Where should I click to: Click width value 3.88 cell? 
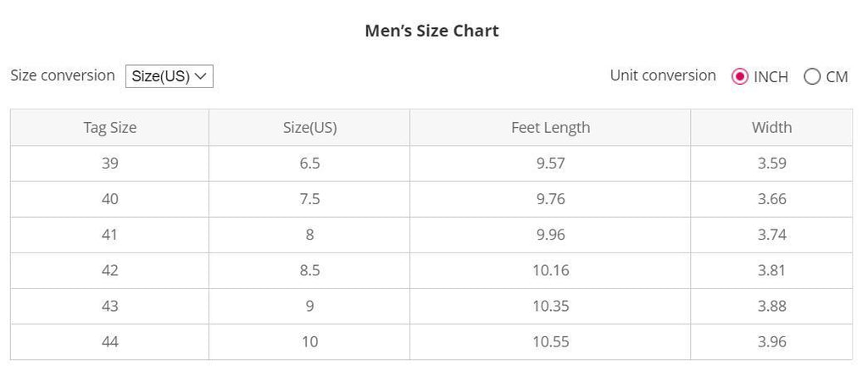coord(771,306)
